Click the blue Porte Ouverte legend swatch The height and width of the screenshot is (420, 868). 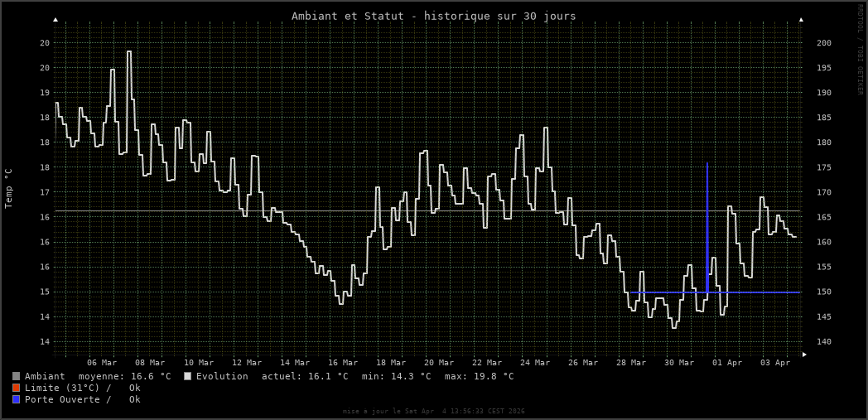click(x=16, y=399)
